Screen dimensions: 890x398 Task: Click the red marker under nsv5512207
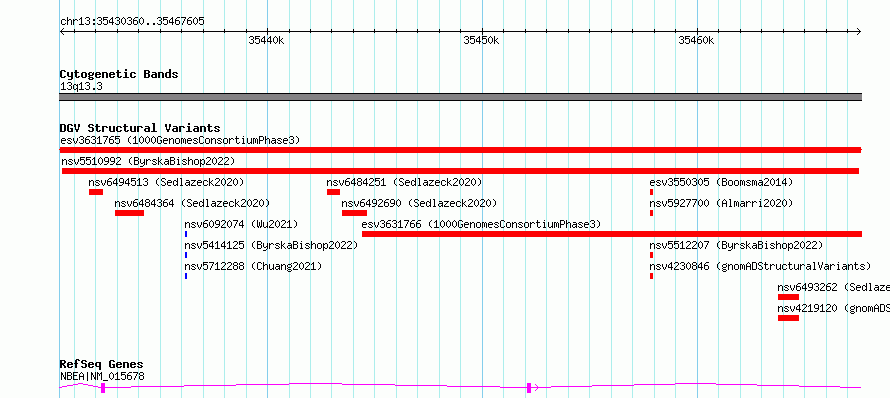tap(652, 255)
